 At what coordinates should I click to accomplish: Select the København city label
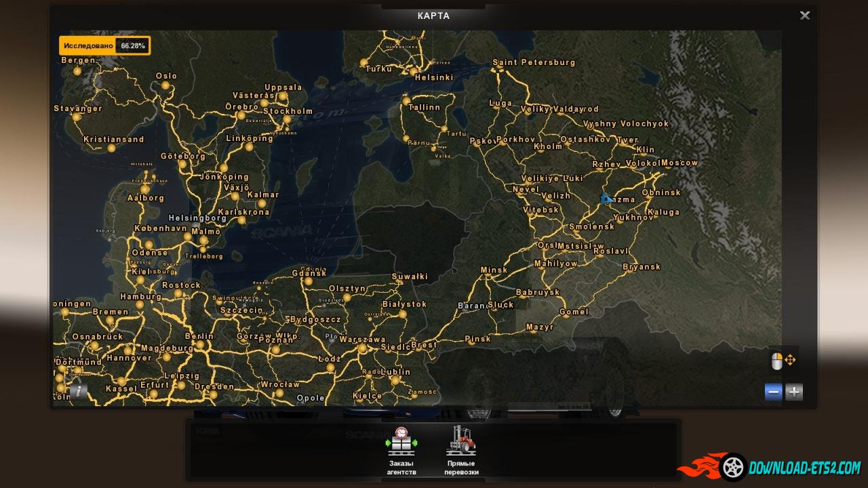point(161,228)
